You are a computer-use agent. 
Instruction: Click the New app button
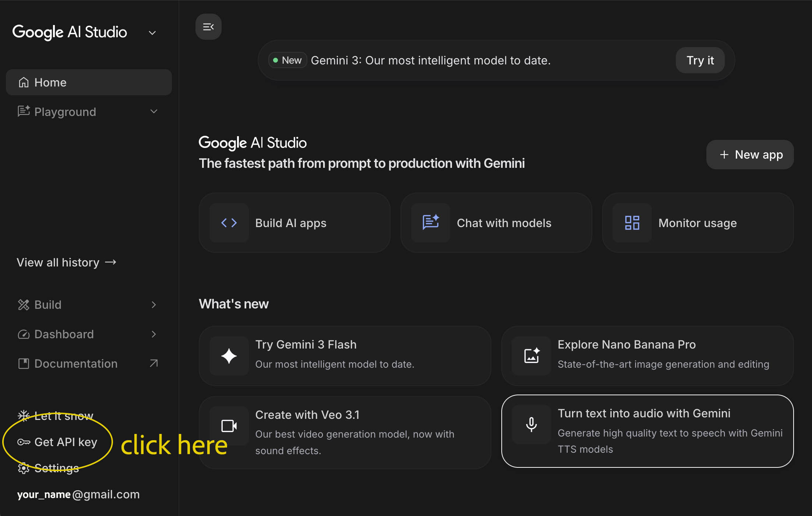750,155
